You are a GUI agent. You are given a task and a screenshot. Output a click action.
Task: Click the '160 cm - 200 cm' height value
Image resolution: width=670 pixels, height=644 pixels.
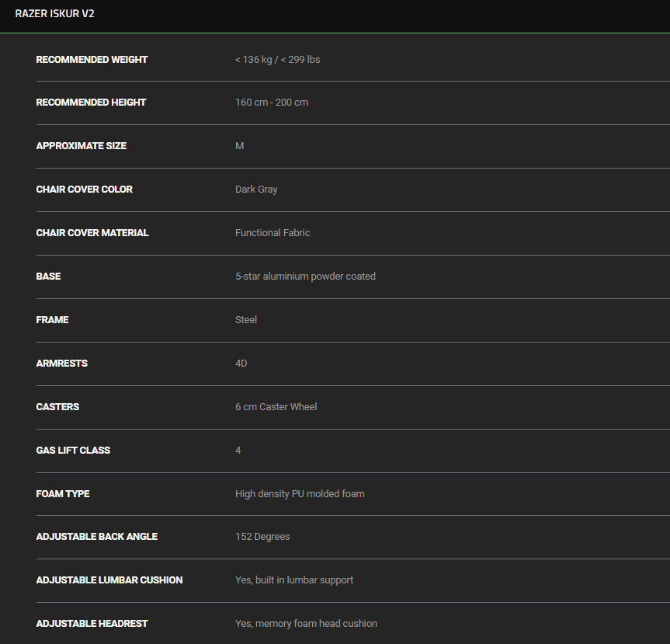click(x=271, y=103)
